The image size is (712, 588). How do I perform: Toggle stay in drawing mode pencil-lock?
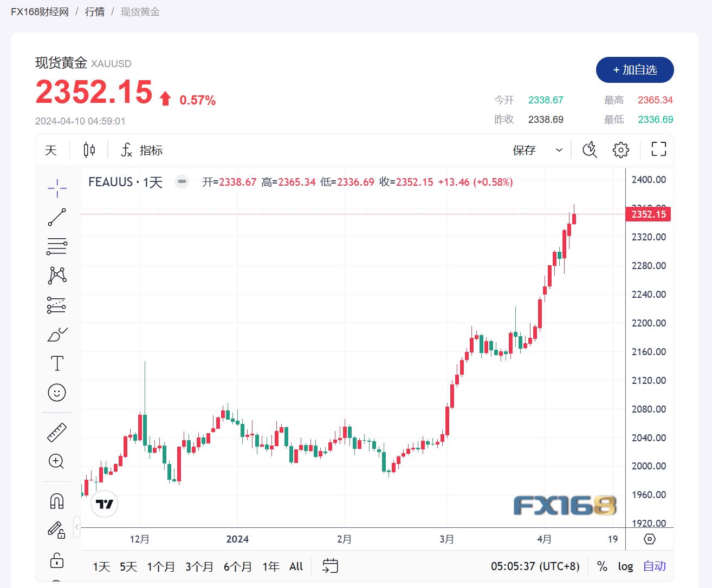tap(57, 530)
